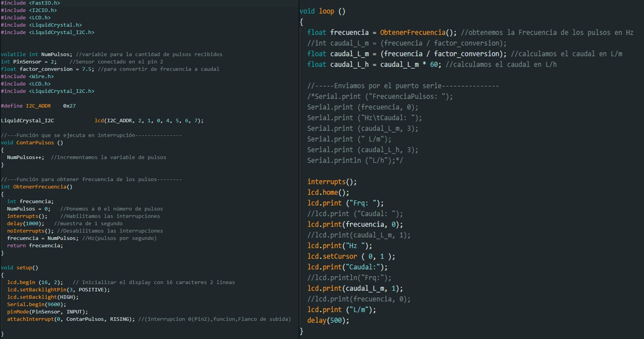Click 'lcd.print ("Frq: ");' statement
644x339 pixels.
[x=345, y=203]
